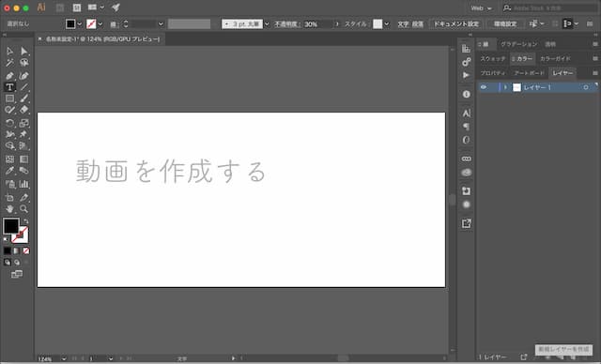Image resolution: width=601 pixels, height=364 pixels.
Task: Pick the Shaper tool
Action: [x=9, y=111]
